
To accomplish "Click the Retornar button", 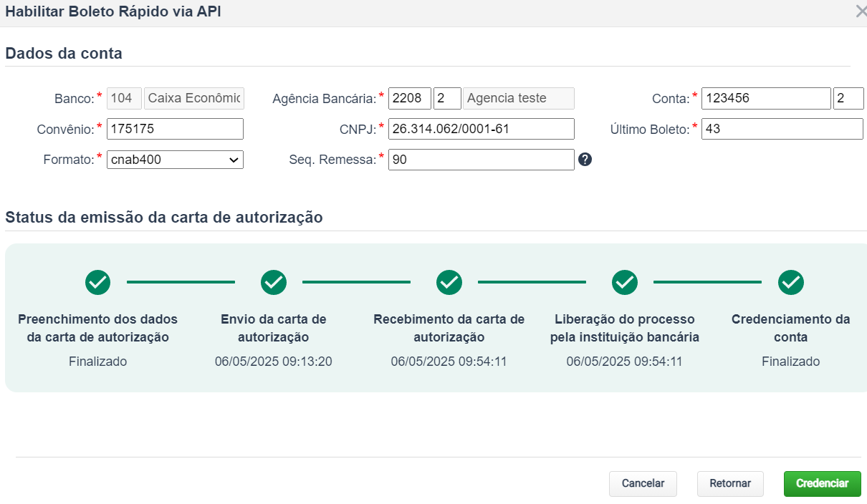I will tap(730, 483).
